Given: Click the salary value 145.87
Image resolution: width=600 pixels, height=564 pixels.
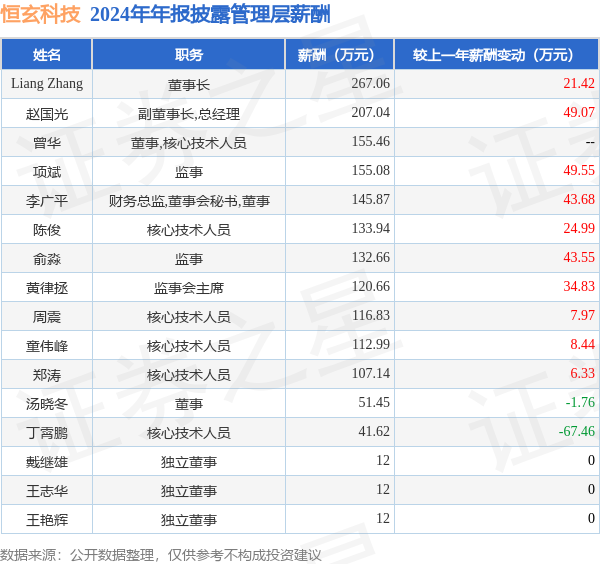Looking at the screenshot, I should coord(371,199).
